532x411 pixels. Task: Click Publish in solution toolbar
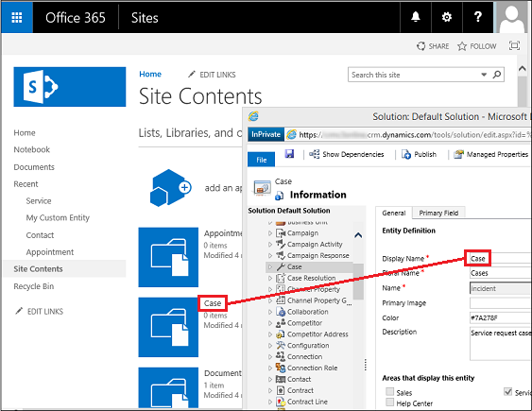click(x=419, y=154)
